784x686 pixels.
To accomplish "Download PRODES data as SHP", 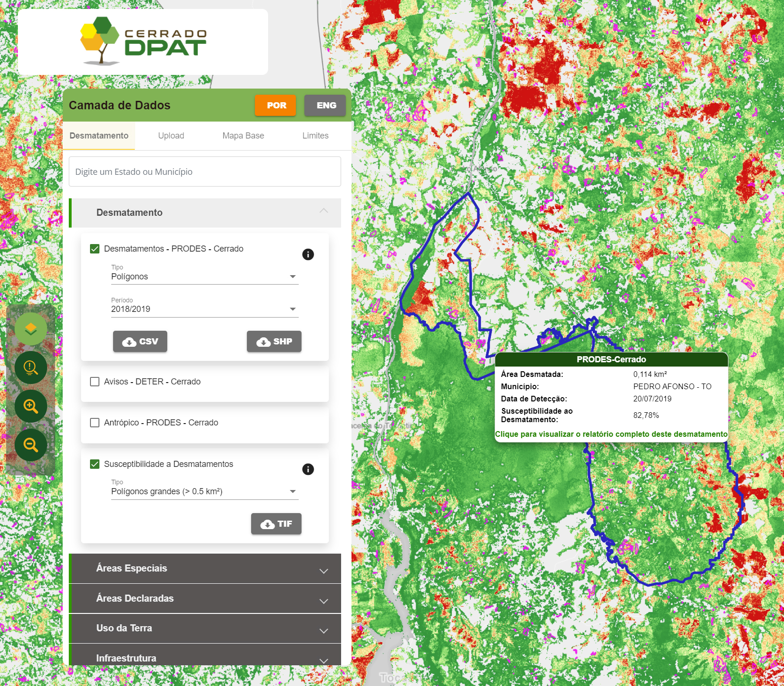I will pos(274,342).
